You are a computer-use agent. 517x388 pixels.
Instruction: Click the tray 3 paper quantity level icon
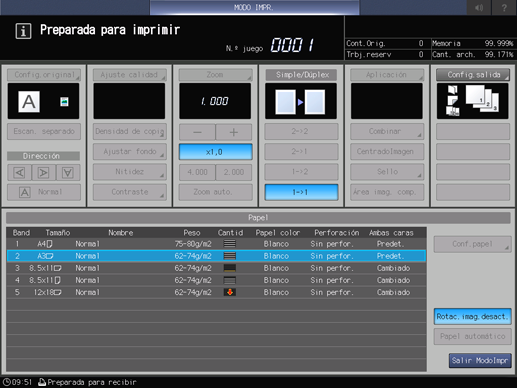pyautogui.click(x=230, y=268)
